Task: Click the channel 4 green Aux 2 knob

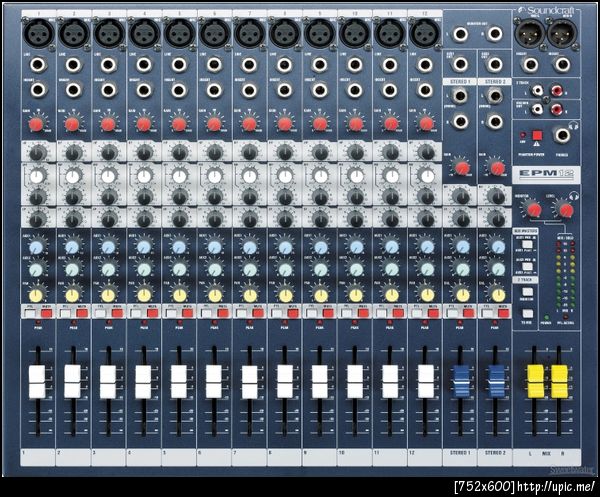Action: (x=144, y=269)
